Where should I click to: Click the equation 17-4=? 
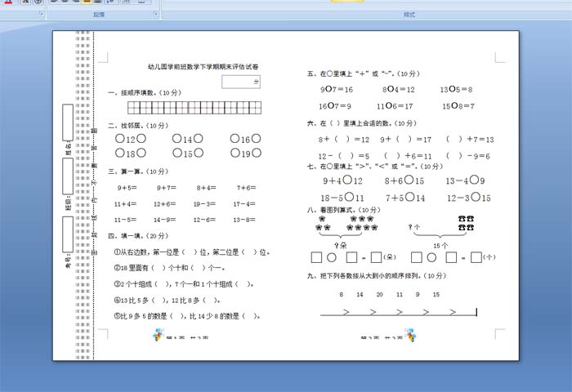pyautogui.click(x=244, y=204)
